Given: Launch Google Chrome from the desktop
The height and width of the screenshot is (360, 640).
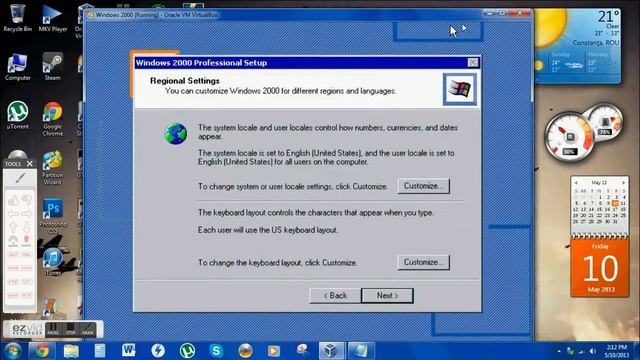Looking at the screenshot, I should coord(53,119).
